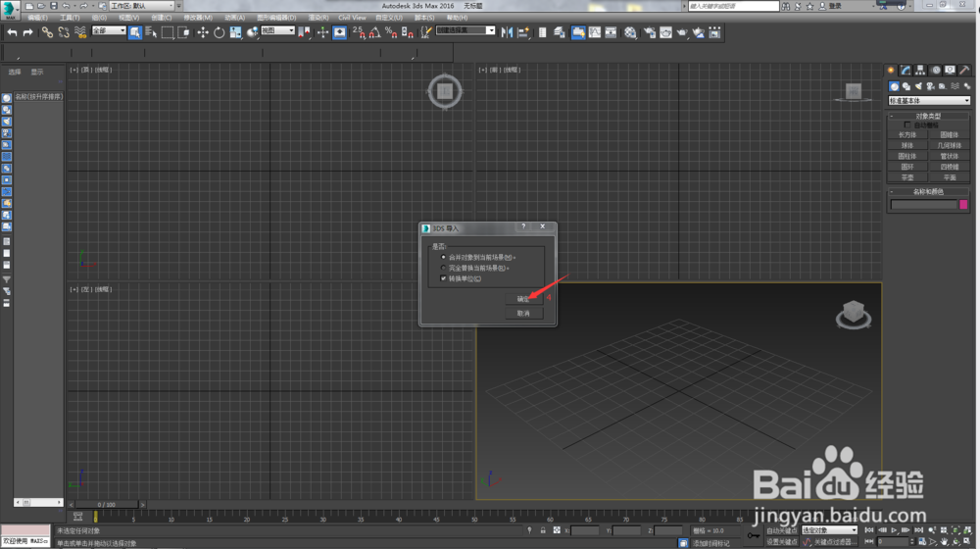Open the Help menu
Screen dimensions: 980x549
point(457,18)
